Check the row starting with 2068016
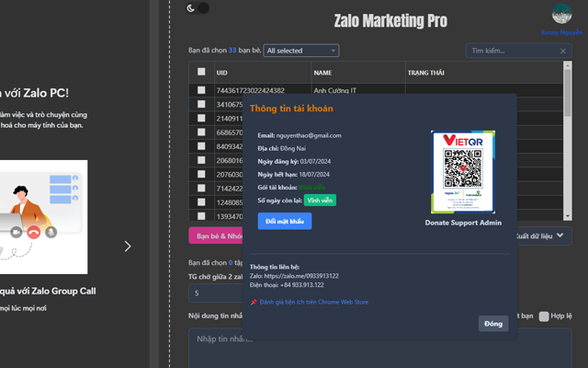Viewport: 588px width, 368px height. (x=201, y=160)
